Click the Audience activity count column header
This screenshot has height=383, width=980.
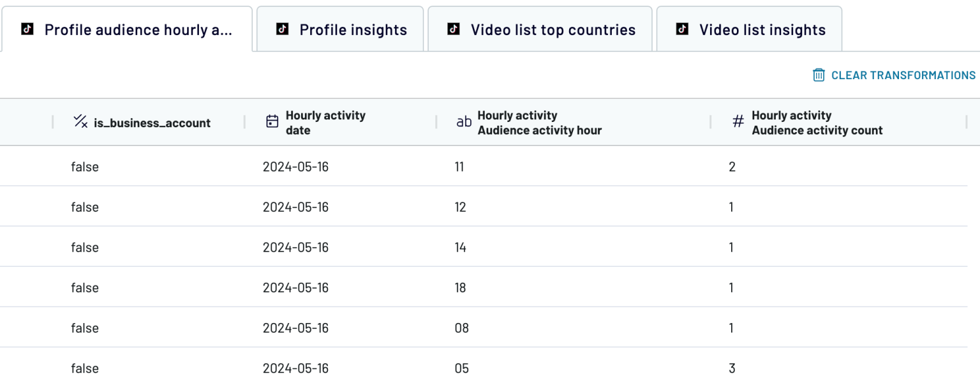point(817,122)
